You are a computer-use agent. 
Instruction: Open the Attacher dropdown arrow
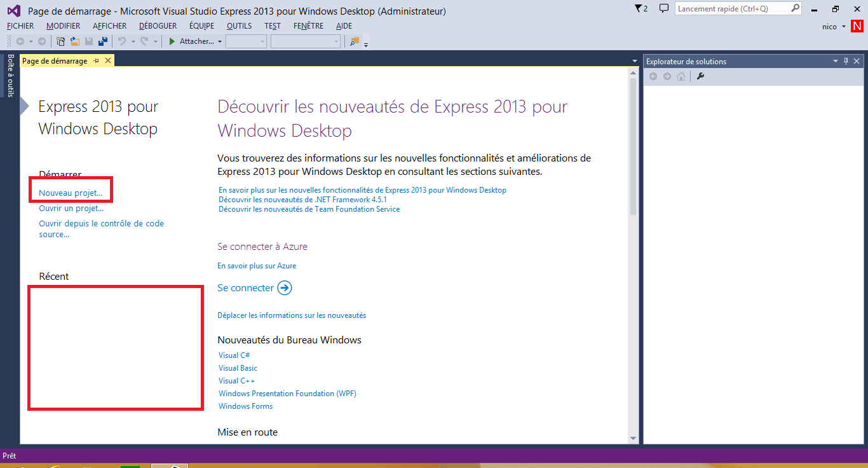[220, 42]
